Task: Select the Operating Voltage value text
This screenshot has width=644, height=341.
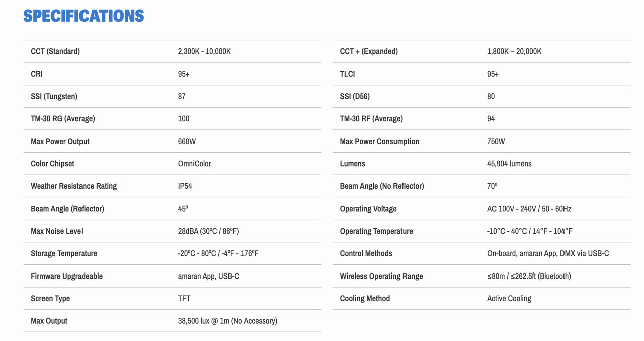Action: [x=529, y=209]
